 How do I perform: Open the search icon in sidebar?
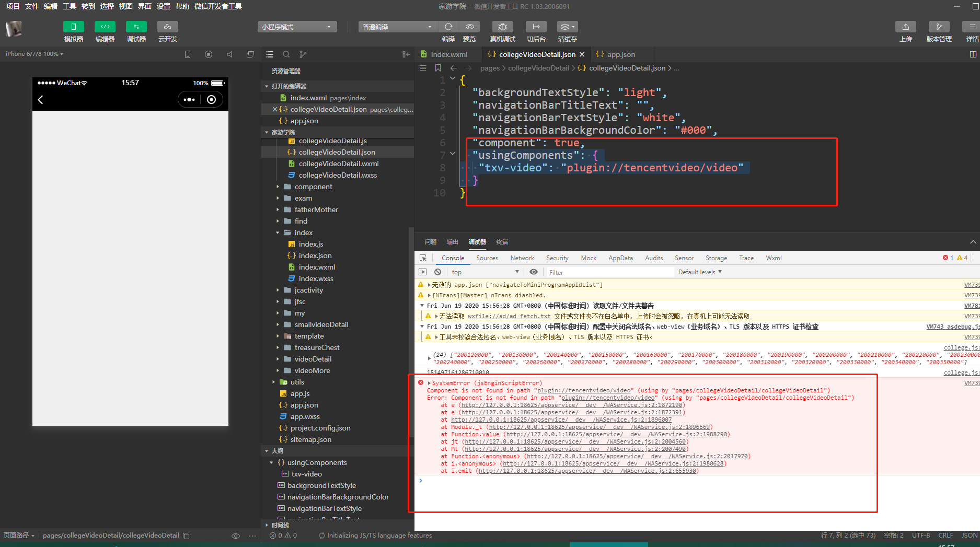click(286, 54)
